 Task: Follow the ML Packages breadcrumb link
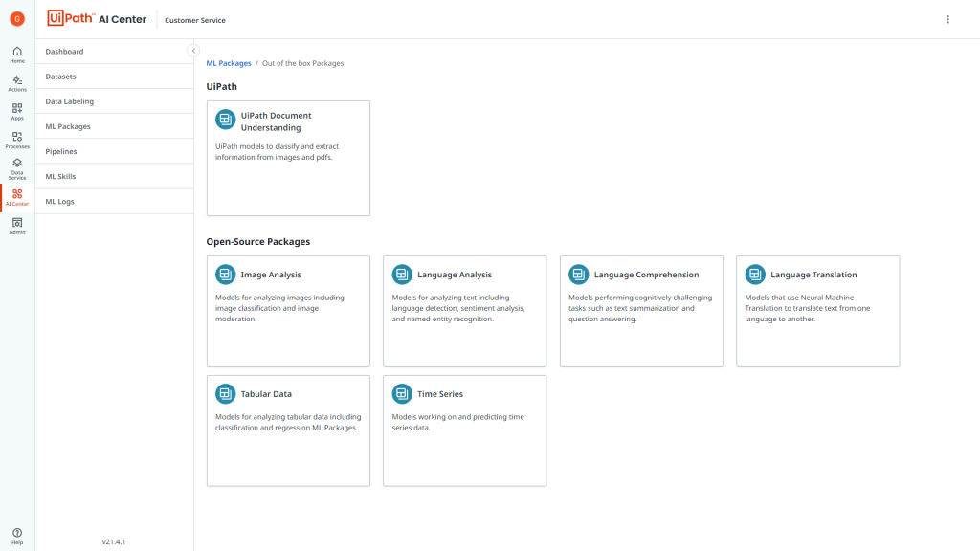click(x=229, y=63)
